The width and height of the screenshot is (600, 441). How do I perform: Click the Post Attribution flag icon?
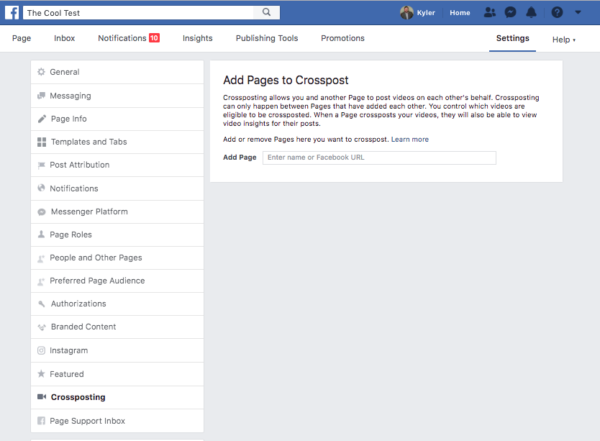coord(41,165)
